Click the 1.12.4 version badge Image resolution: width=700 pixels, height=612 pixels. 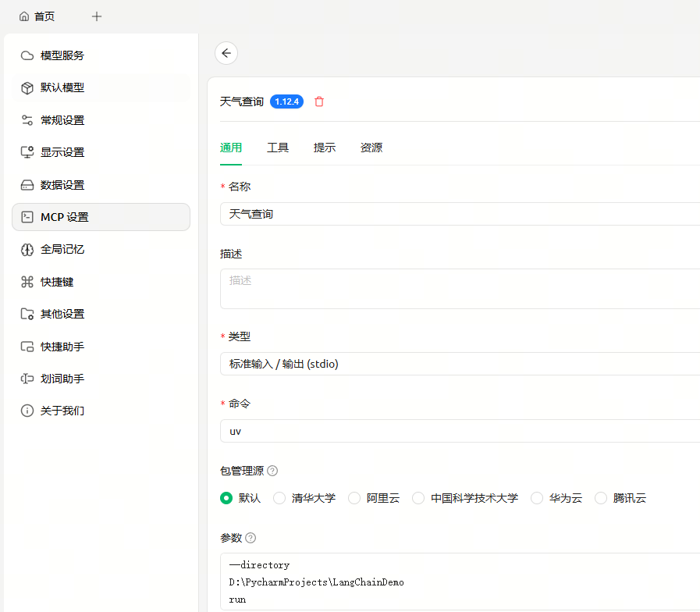coord(286,101)
